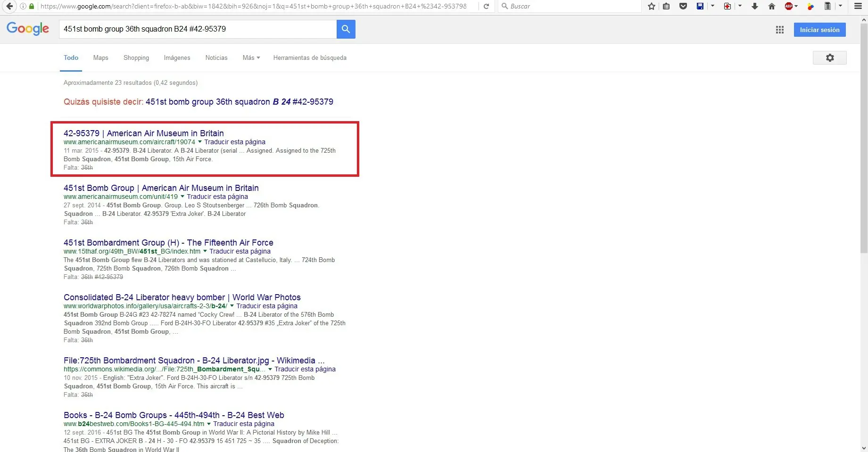Click Traducir esta página for aircraft/19074 result
The height and width of the screenshot is (452, 868).
coord(235,142)
